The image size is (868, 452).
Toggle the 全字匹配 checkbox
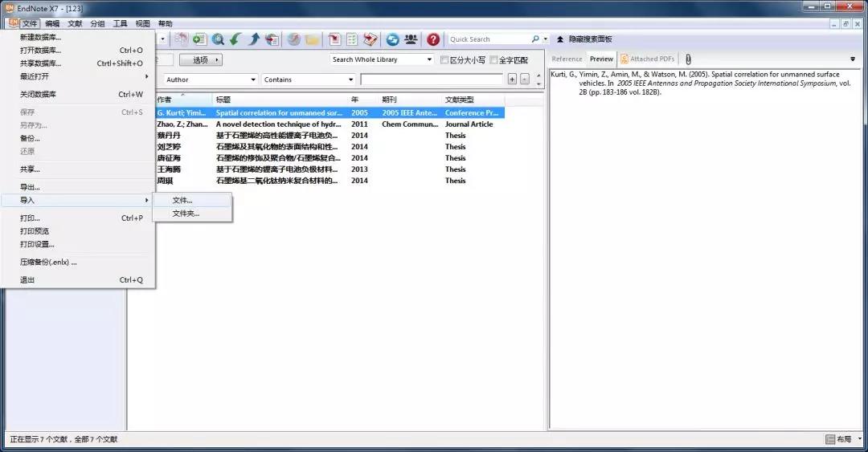coord(493,59)
